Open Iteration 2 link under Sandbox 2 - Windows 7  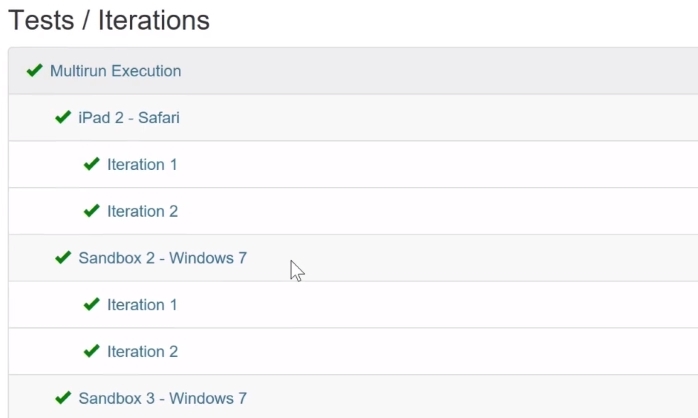coord(142,351)
